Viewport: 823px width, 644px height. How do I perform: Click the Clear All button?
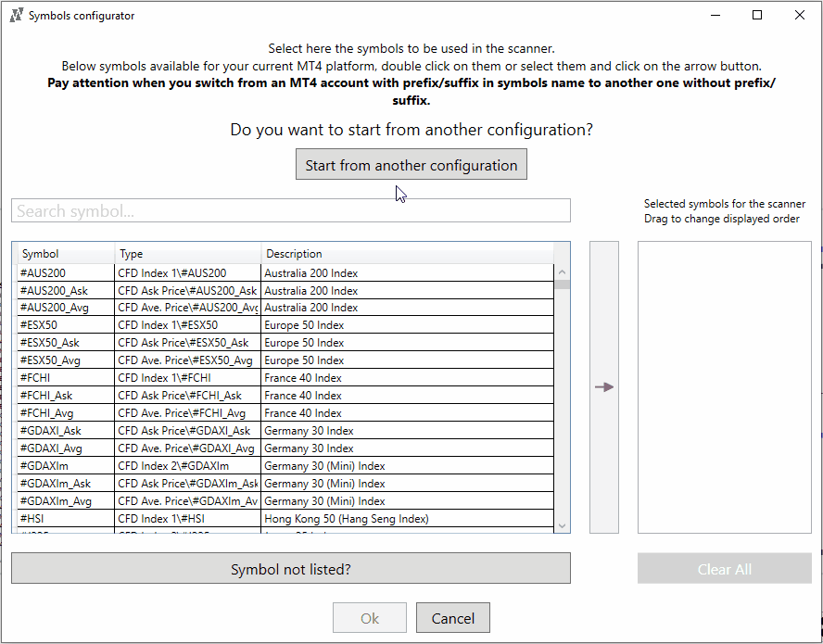coord(725,568)
